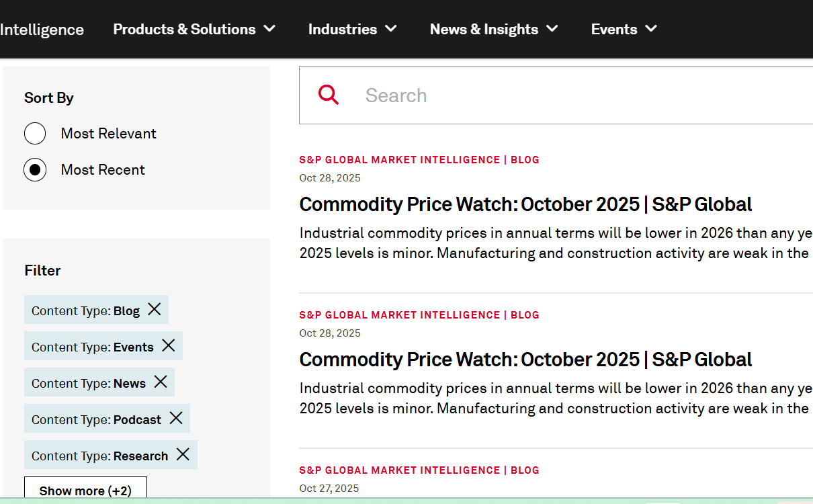The height and width of the screenshot is (504, 813).
Task: Expand the News & Insights menu
Action: point(494,29)
